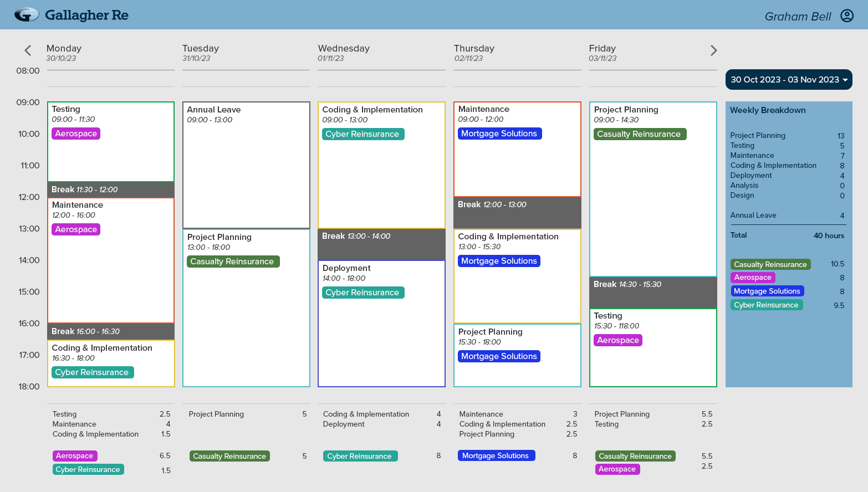Select Cyber Reinsurance tag in Weekly Breakdown panel

tap(766, 305)
